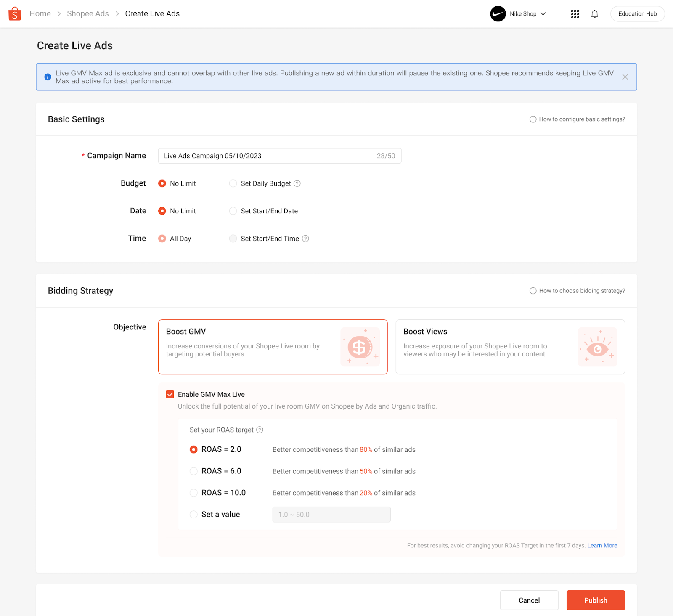Choose the Set a value ROAS option

193,515
